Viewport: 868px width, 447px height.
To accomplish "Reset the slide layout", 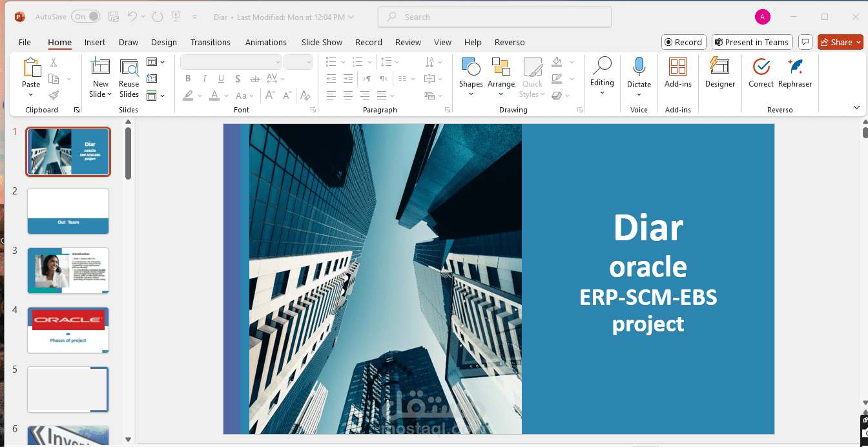I will [152, 78].
